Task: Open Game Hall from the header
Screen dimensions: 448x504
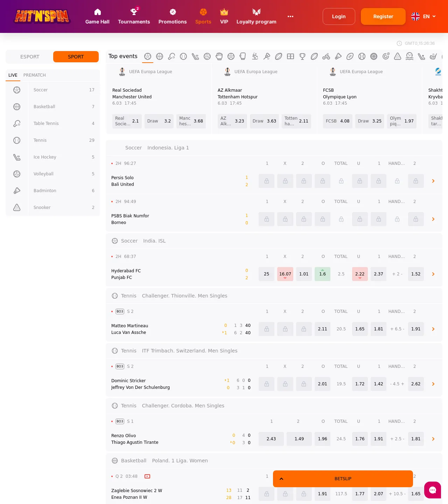Action: 97,16
